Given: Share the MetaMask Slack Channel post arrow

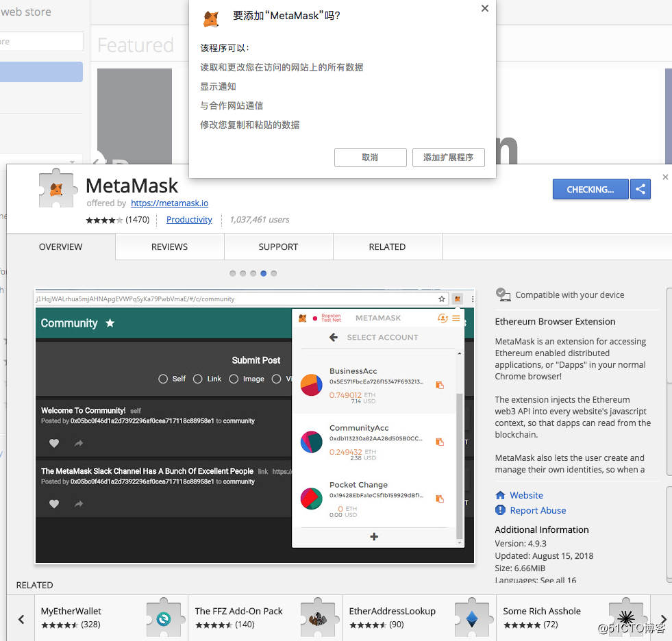Looking at the screenshot, I should click(x=79, y=504).
